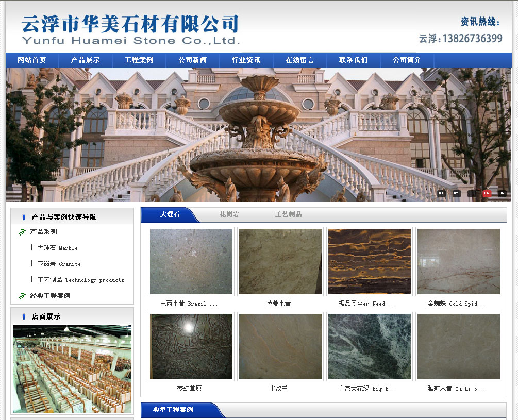The height and width of the screenshot is (420, 518).
Task: Click the warehouse photo under 店面展示
Action: point(72,368)
